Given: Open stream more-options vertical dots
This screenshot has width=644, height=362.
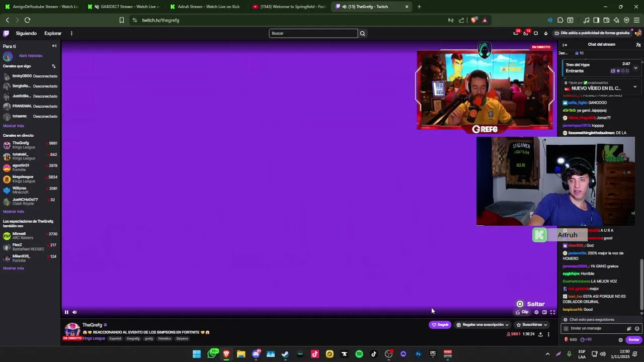Looking at the screenshot, I should [x=548, y=334].
